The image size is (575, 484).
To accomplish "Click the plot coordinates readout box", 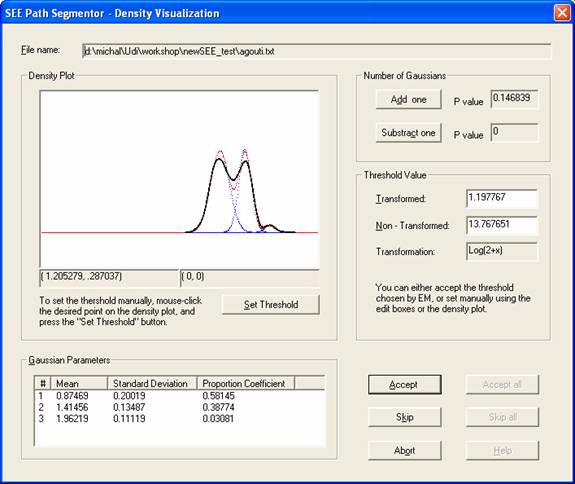I will point(109,277).
